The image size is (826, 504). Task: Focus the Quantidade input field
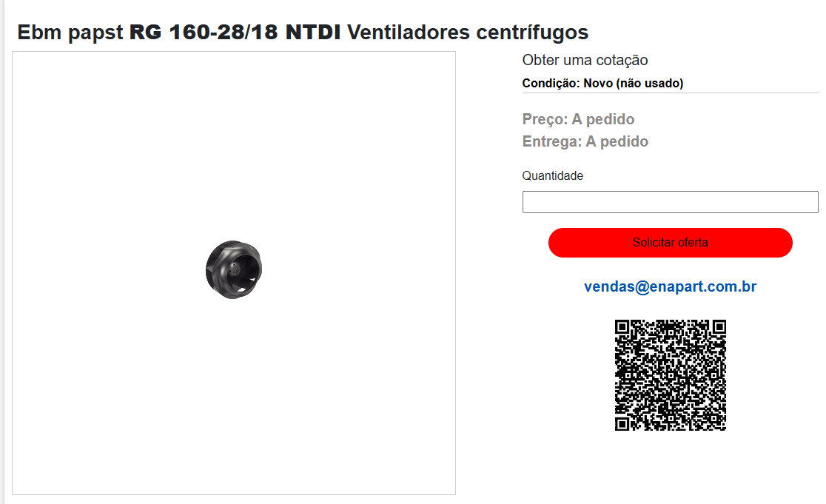point(670,202)
